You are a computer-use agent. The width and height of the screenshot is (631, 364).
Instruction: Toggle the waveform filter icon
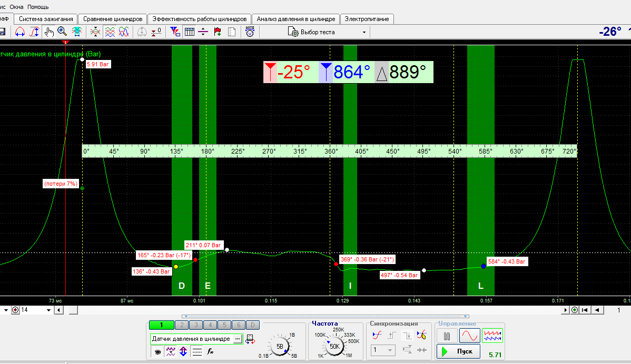[x=171, y=351]
